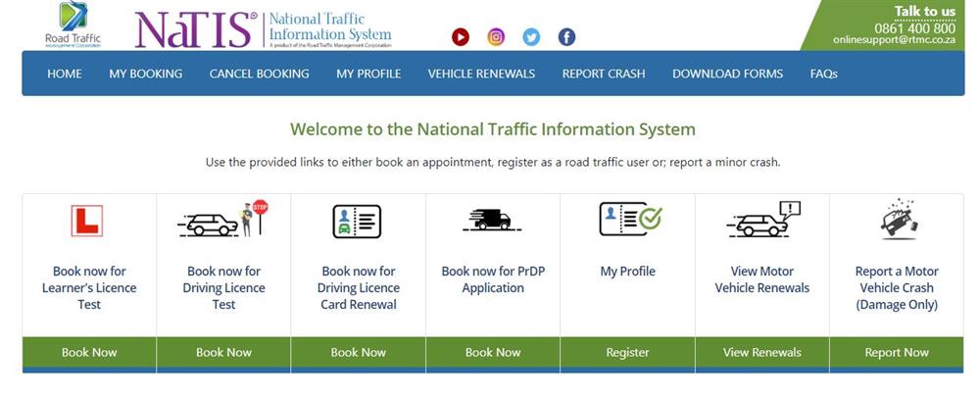Click the My Profile card with checkmark icon
The image size is (980, 401).
630,219
